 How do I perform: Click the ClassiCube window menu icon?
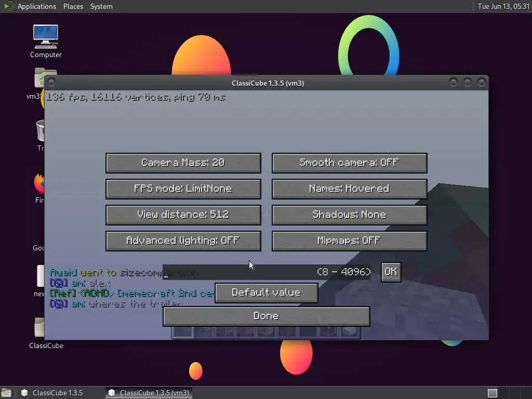tap(51, 82)
